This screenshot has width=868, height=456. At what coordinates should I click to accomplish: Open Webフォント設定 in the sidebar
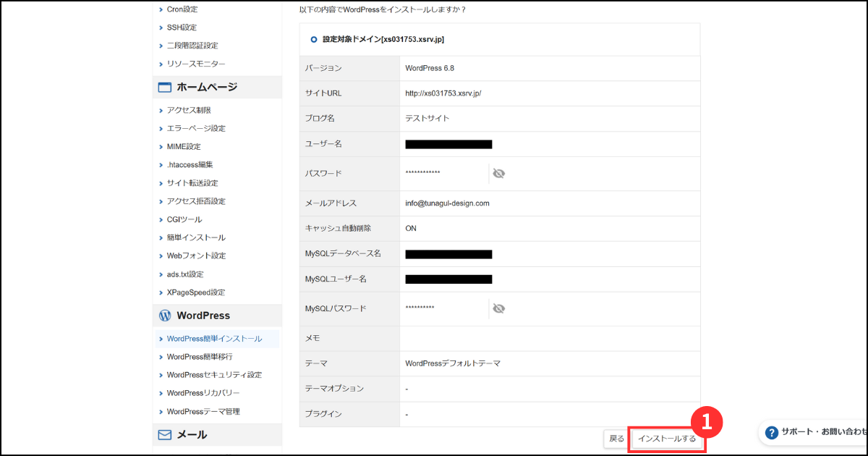point(196,256)
